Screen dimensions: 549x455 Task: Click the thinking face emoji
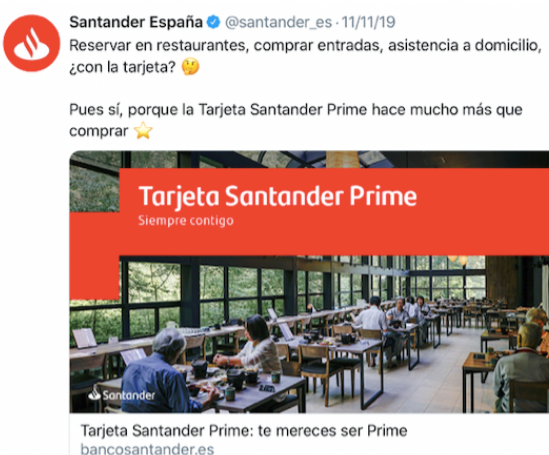pyautogui.click(x=190, y=66)
